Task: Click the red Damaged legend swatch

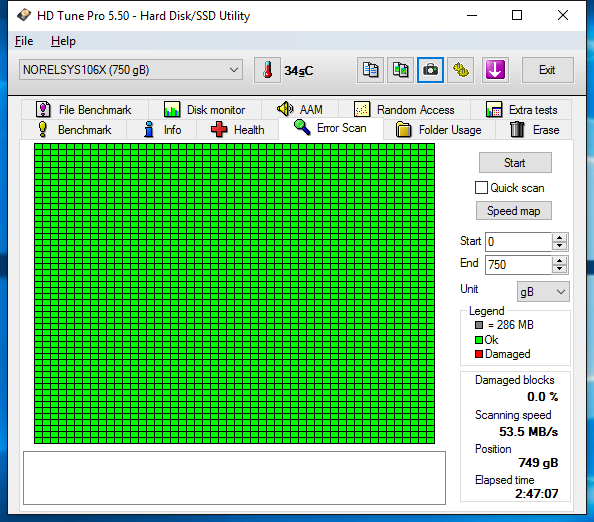Action: pyautogui.click(x=479, y=354)
